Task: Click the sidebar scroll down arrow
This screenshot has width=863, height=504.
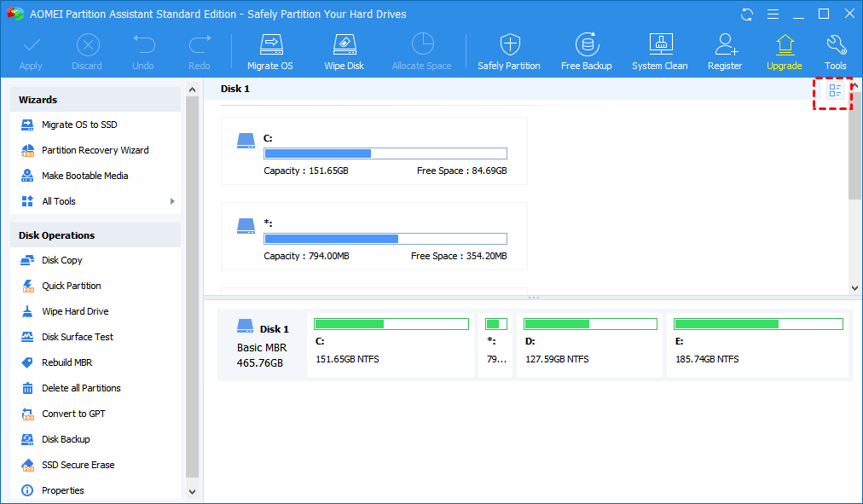Action: [192, 492]
